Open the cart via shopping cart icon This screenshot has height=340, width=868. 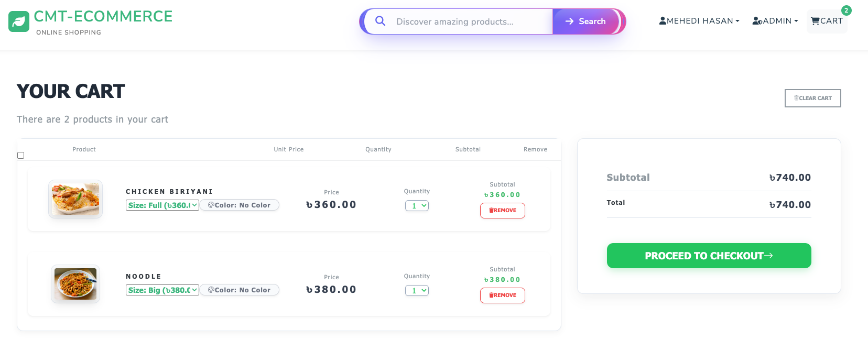815,21
